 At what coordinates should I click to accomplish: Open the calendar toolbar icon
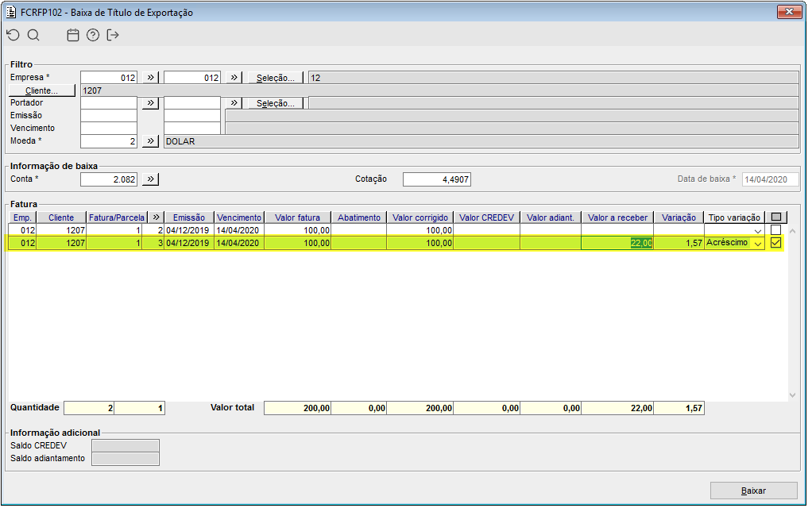tap(73, 35)
